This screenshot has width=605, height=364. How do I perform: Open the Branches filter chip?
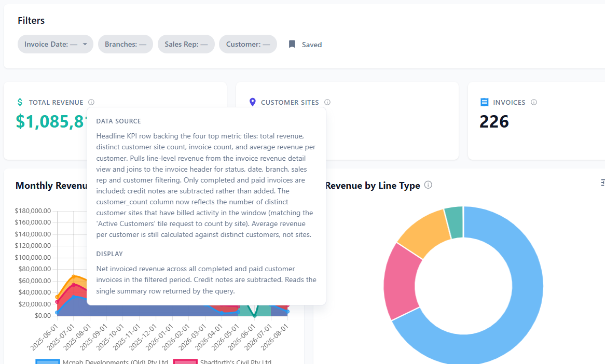[126, 45]
